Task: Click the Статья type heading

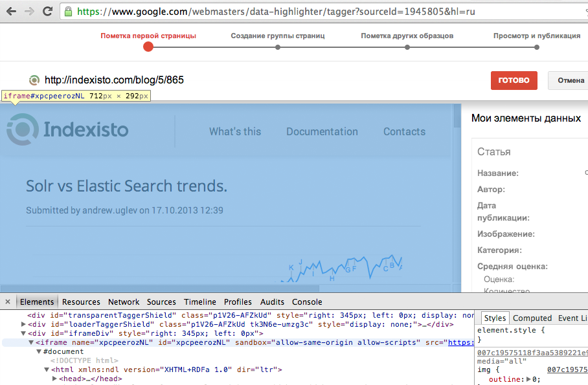Action: [493, 152]
